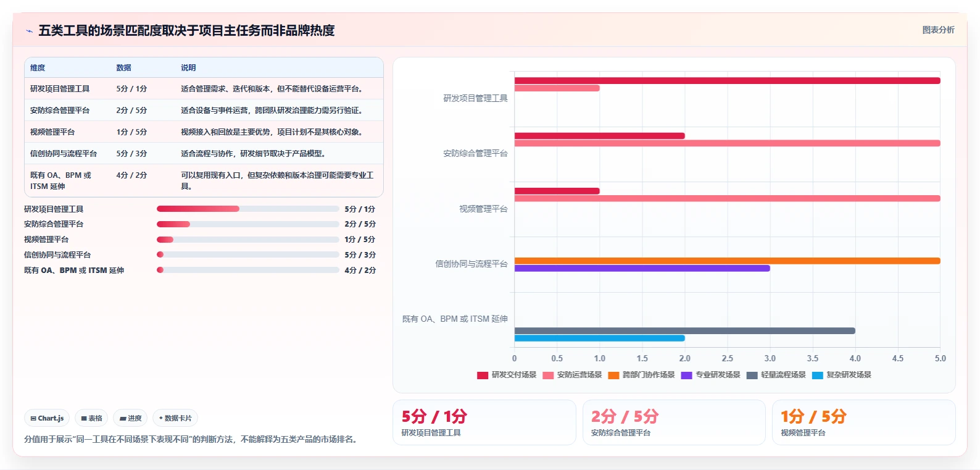
Task: Click the description 适合管理需求、迭代和版本
Action: pyautogui.click(x=272, y=89)
